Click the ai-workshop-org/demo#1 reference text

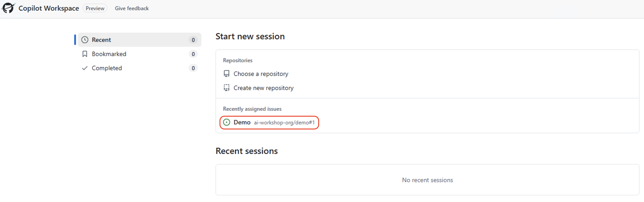pyautogui.click(x=284, y=123)
